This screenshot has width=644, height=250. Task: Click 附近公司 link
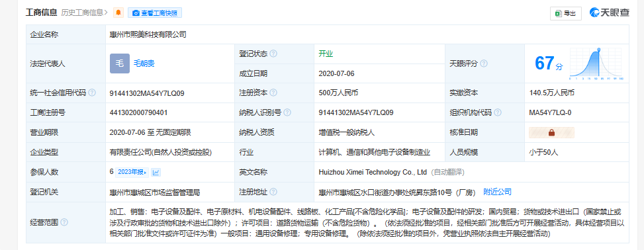point(497,192)
